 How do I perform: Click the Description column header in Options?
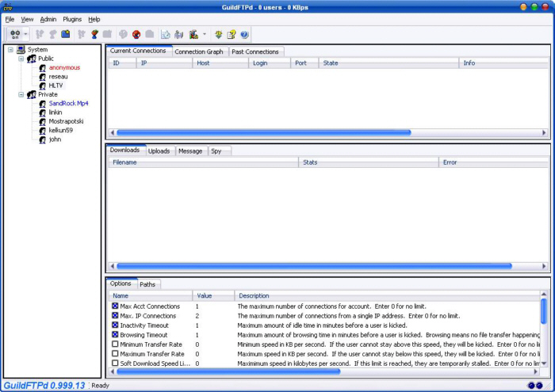387,295
